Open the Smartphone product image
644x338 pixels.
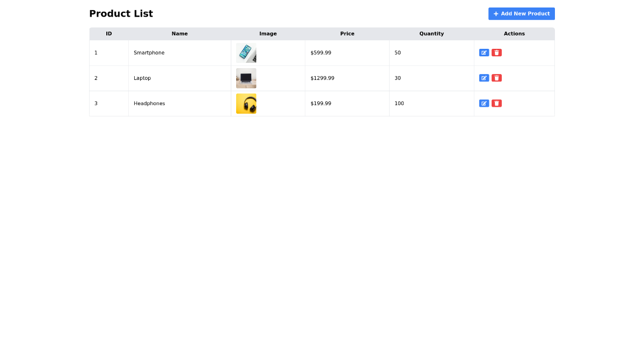246,53
